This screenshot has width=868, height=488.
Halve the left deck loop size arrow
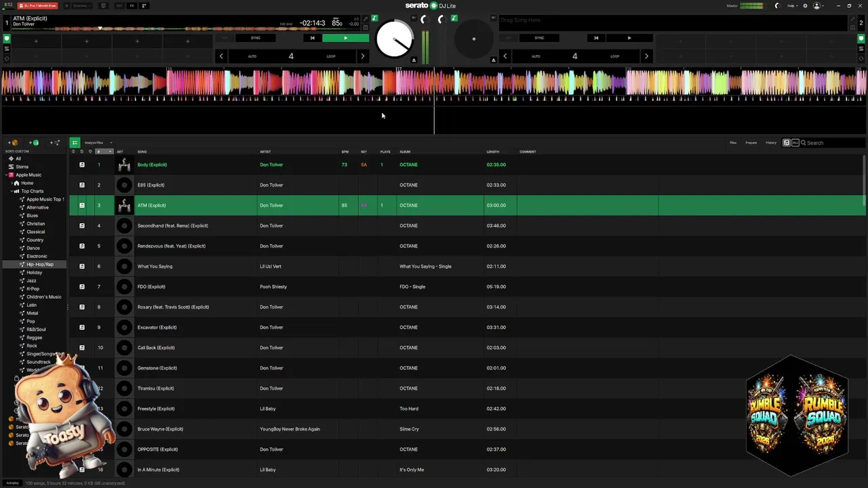tap(221, 56)
